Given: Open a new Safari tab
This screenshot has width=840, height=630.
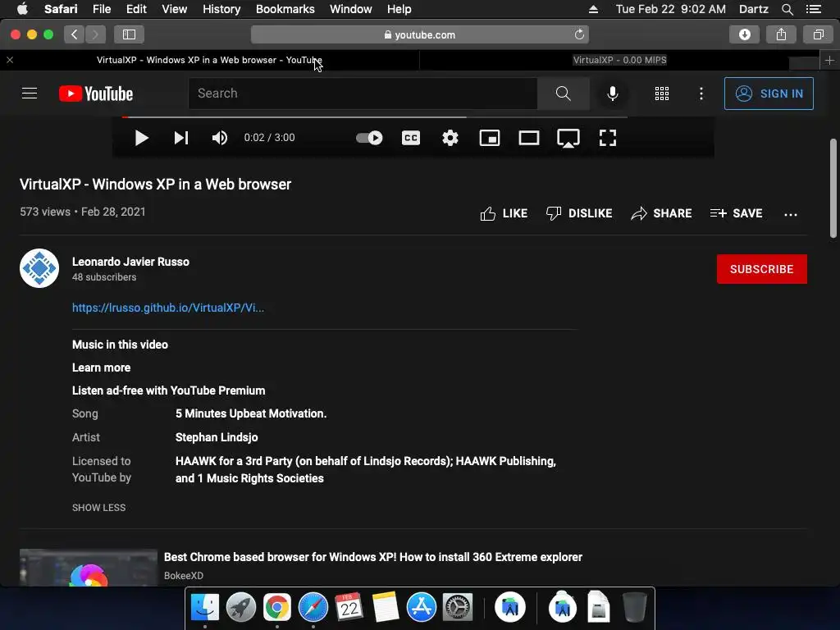Looking at the screenshot, I should click(x=829, y=61).
